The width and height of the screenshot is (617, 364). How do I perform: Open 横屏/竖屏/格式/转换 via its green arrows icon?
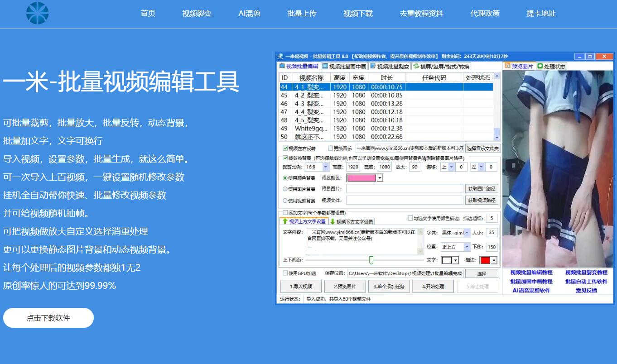415,66
